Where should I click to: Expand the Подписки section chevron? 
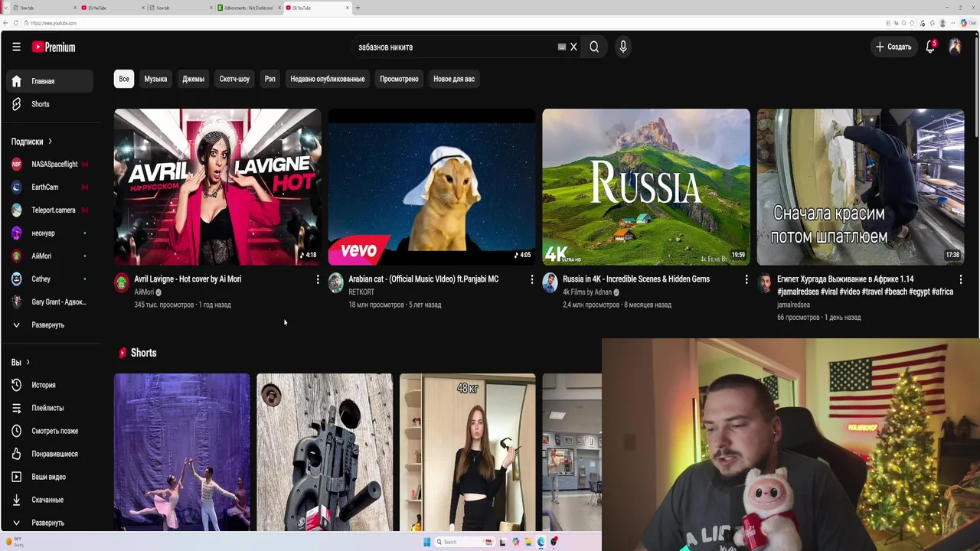50,142
